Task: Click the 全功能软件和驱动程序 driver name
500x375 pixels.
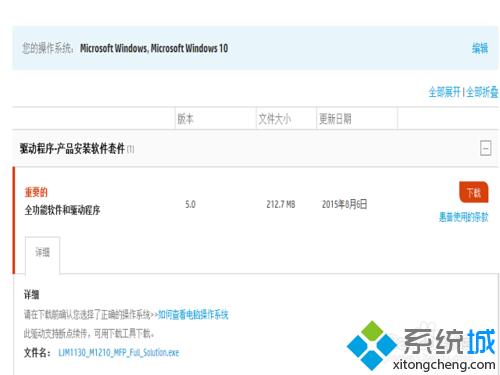Action: (x=62, y=210)
